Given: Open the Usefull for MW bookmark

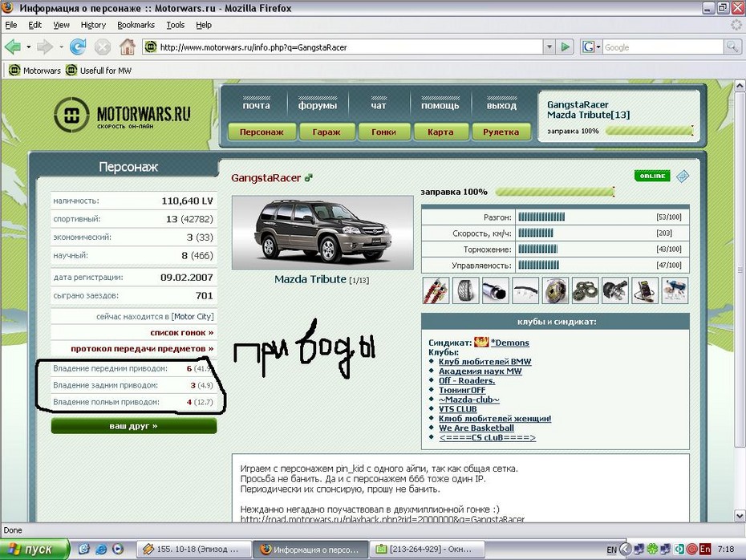Looking at the screenshot, I should [99, 71].
